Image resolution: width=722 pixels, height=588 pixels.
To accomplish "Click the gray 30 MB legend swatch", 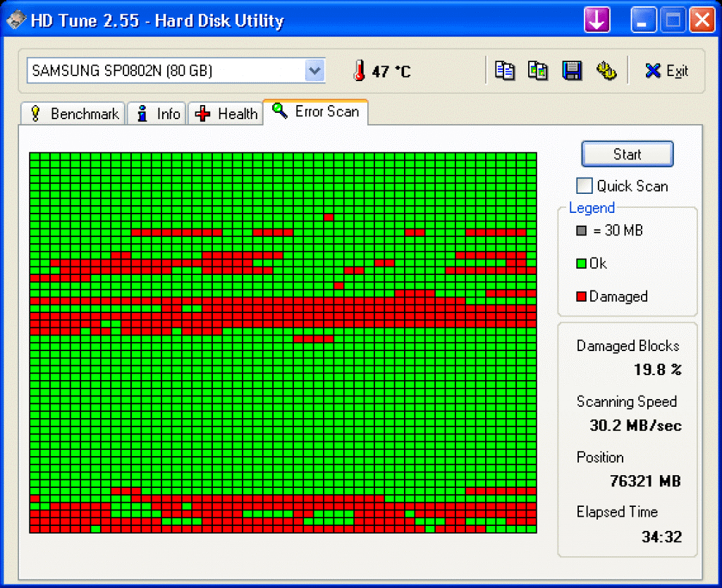I will [582, 231].
